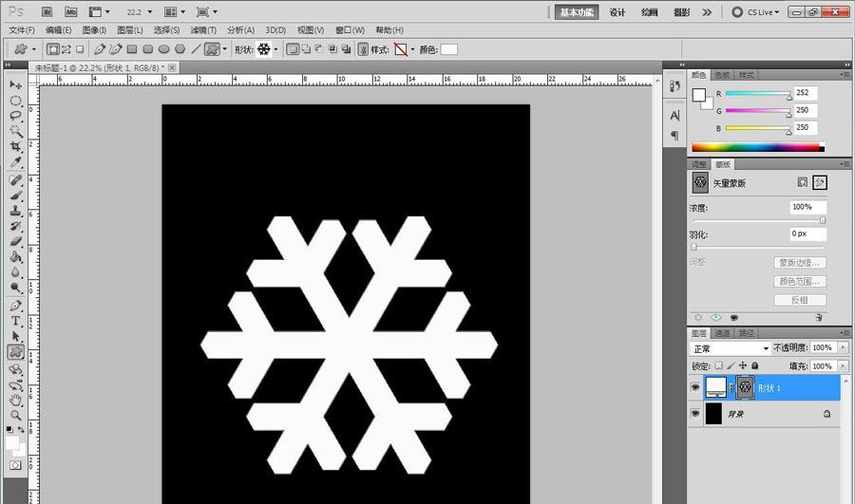Click the Eyedropper tool

tap(16, 162)
